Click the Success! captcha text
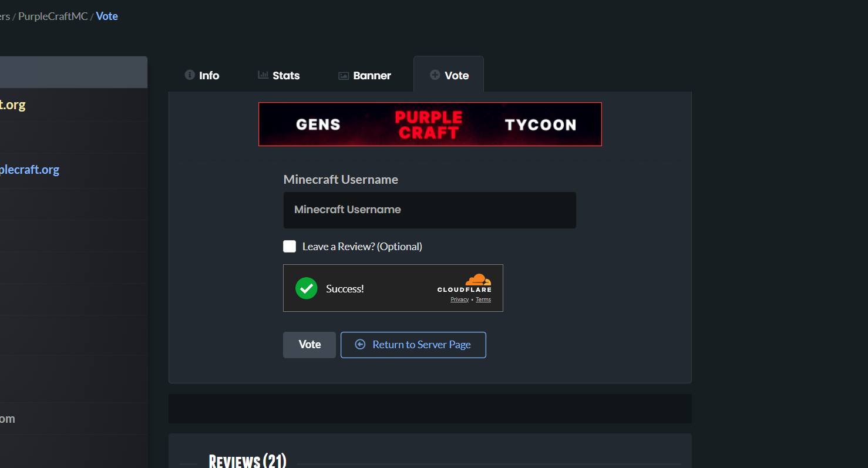868x468 pixels. click(x=345, y=288)
